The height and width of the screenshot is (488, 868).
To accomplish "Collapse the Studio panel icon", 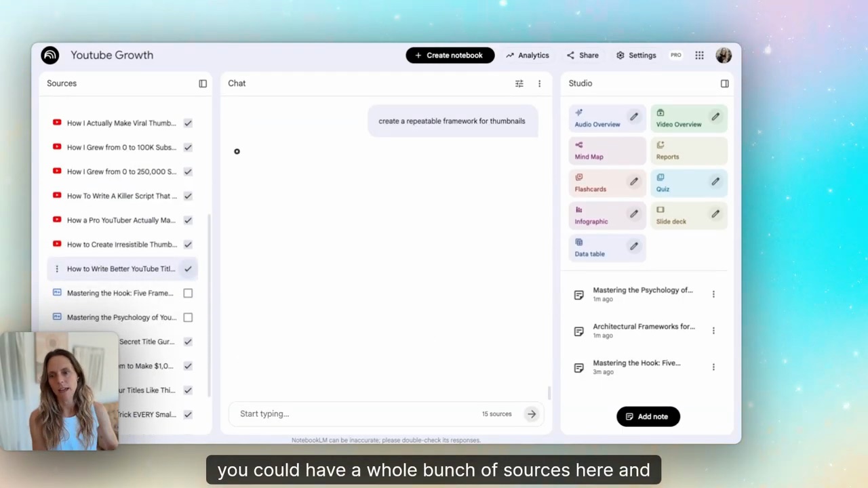I will [725, 83].
